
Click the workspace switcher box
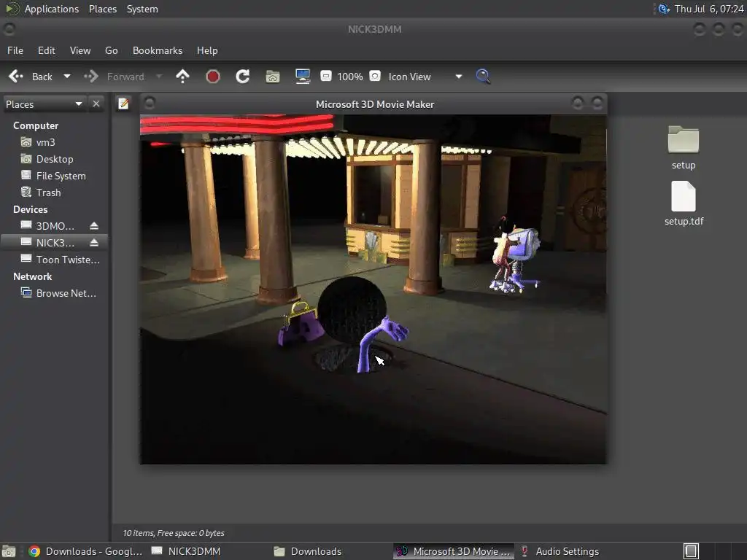click(691, 551)
